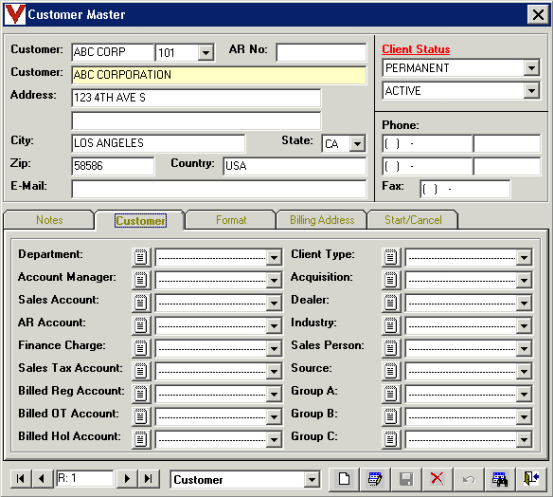The height and width of the screenshot is (497, 553).
Task: Click the E-Mail input field
Action: (x=219, y=189)
